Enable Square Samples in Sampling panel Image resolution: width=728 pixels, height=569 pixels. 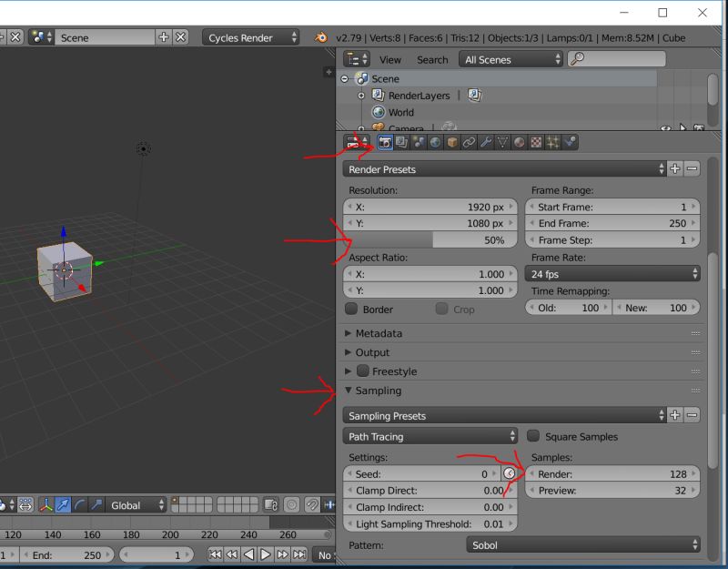tap(535, 436)
